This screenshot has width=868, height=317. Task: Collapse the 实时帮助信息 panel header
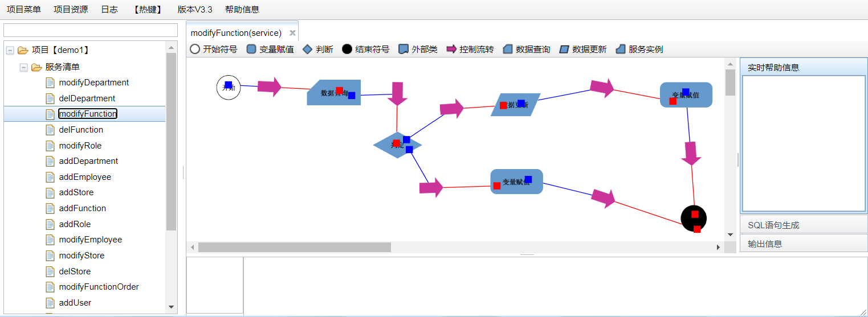[804, 67]
